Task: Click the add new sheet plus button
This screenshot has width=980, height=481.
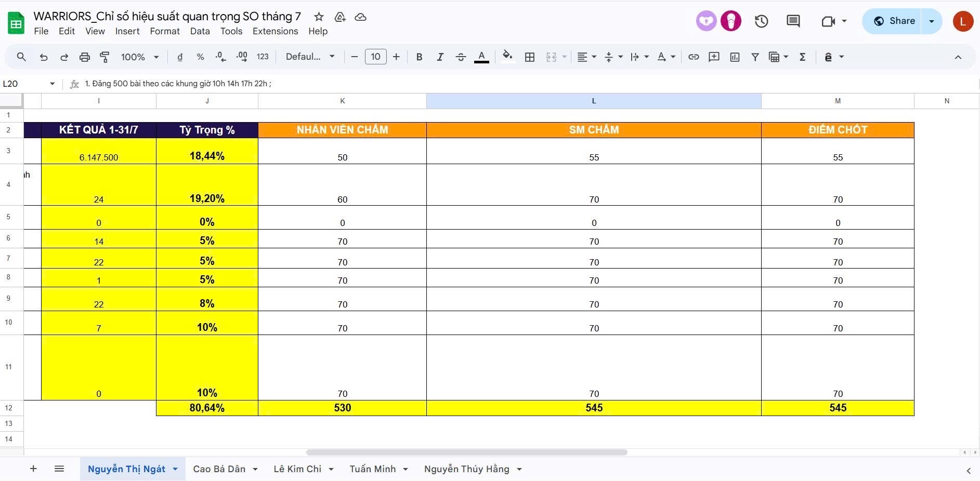Action: [x=33, y=469]
